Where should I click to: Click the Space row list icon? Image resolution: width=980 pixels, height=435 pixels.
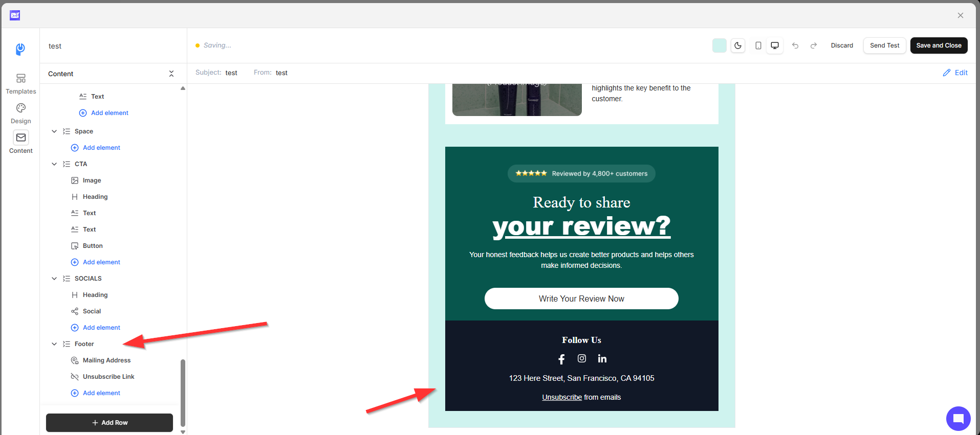click(67, 131)
